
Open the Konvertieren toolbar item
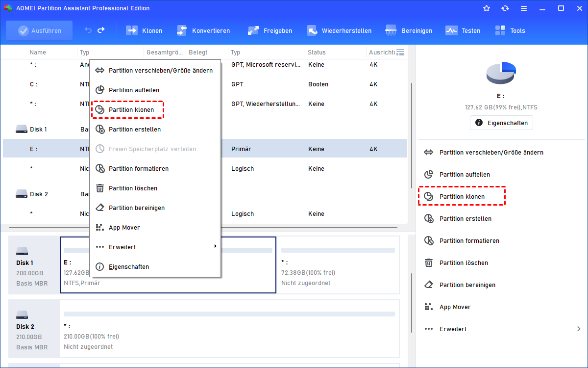tap(203, 30)
